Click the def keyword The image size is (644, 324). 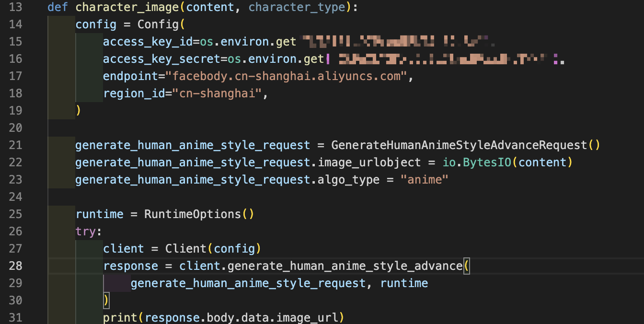pos(58,7)
